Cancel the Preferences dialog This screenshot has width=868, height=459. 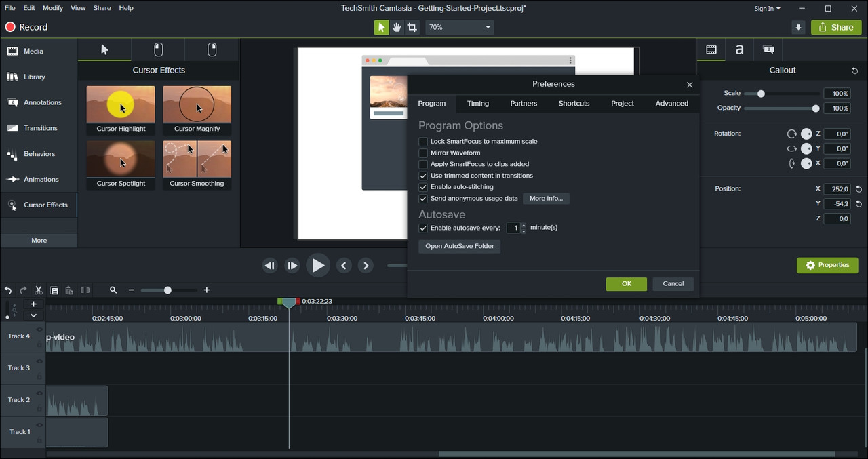click(673, 283)
